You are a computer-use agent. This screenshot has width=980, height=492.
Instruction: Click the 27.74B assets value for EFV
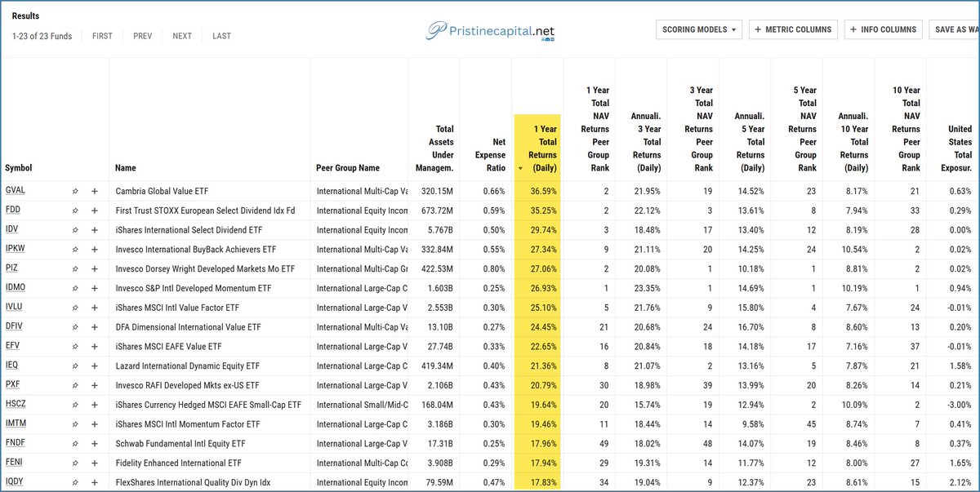coord(439,346)
